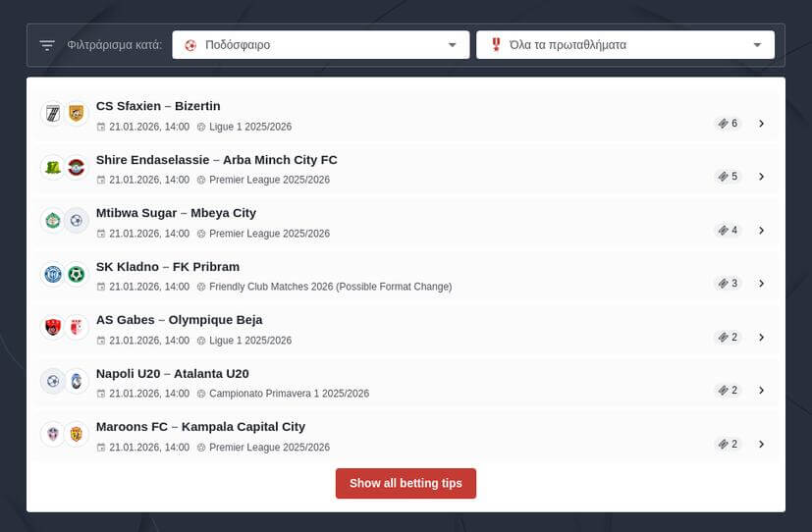812x532 pixels.
Task: Click the Shire Endaselassie team logo
Action: [x=53, y=168]
